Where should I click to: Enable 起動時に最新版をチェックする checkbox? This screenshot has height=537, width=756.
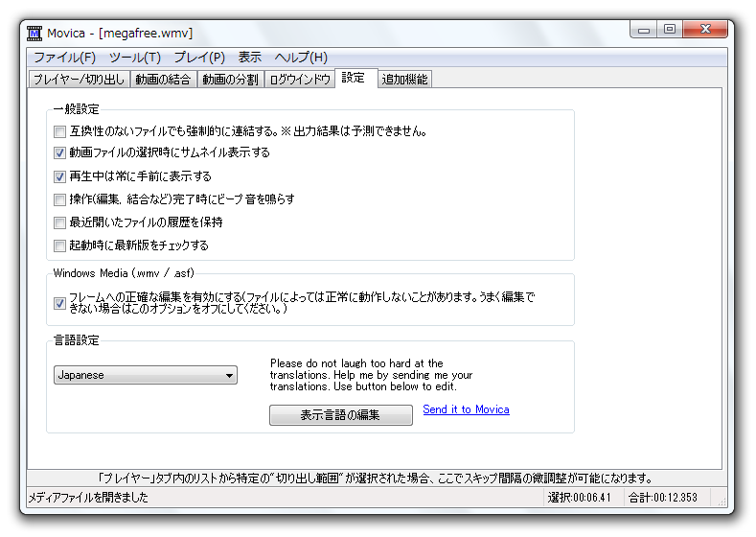coord(59,245)
